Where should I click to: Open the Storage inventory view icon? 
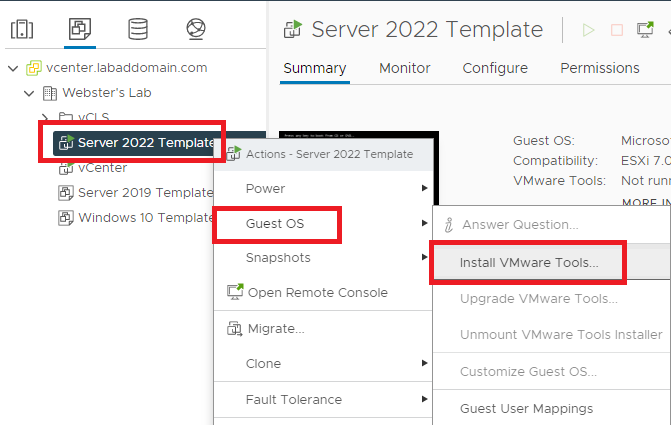point(138,28)
